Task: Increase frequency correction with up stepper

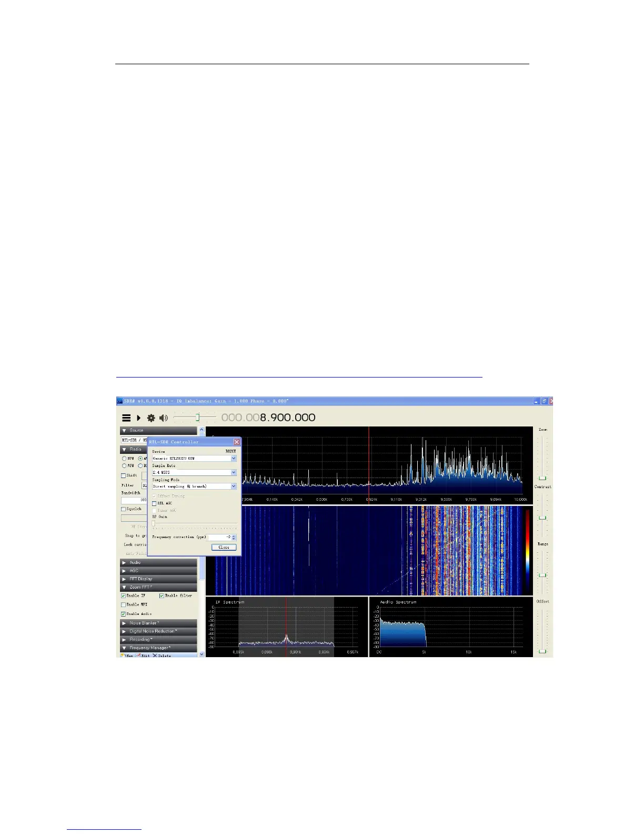Action: (x=234, y=535)
